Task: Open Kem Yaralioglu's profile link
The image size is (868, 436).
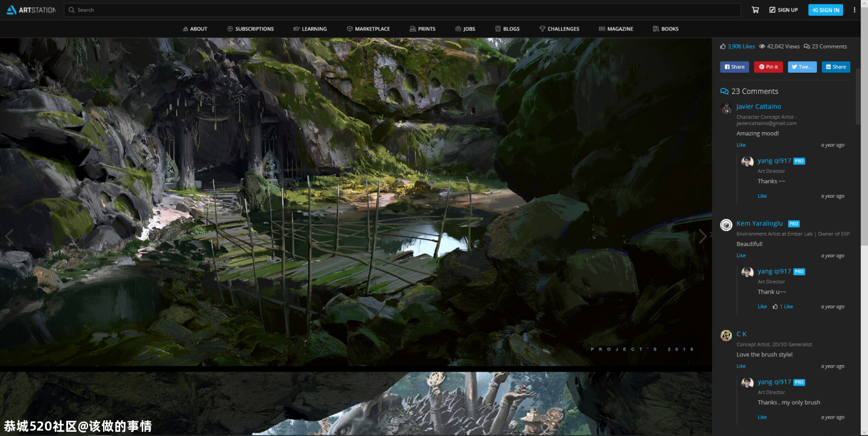Action: click(x=759, y=223)
